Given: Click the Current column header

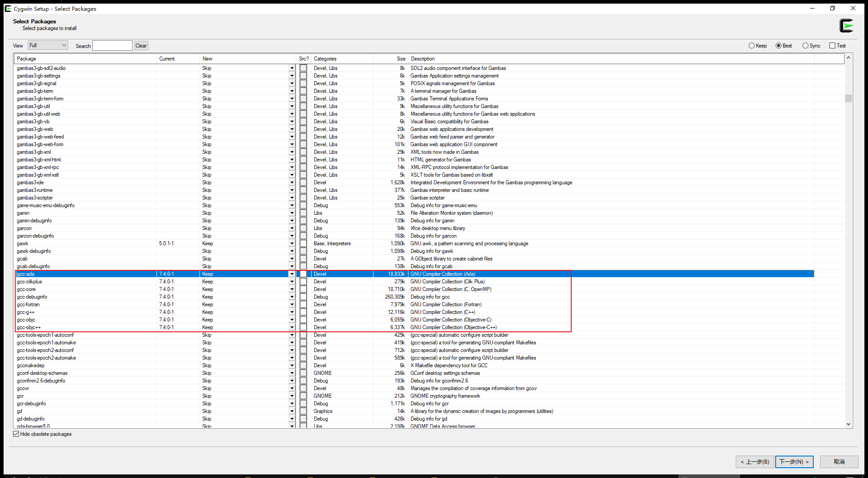Looking at the screenshot, I should click(178, 59).
